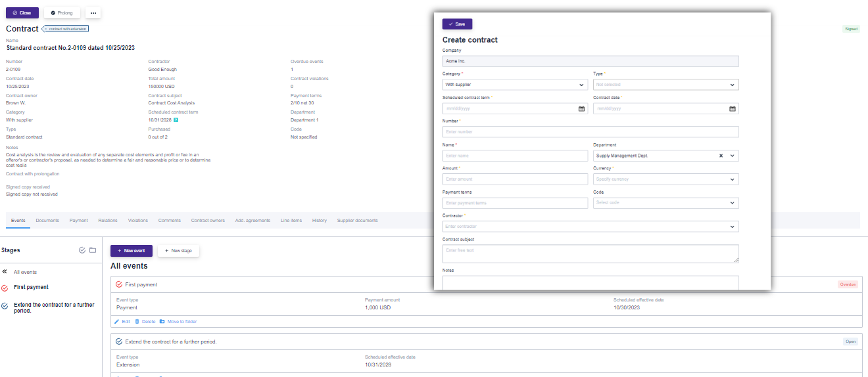Viewport: 868px width, 377px height.
Task: Click the checkmark icon in Stages header
Action: point(82,250)
